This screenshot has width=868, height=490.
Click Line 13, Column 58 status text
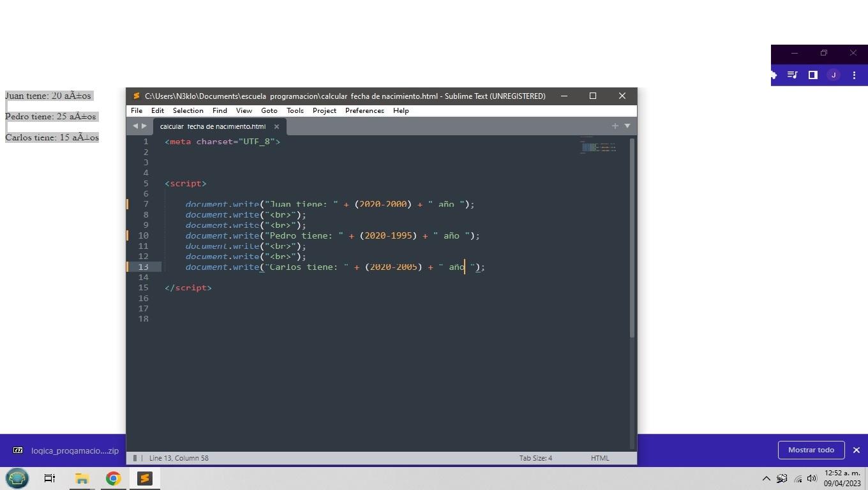(179, 458)
